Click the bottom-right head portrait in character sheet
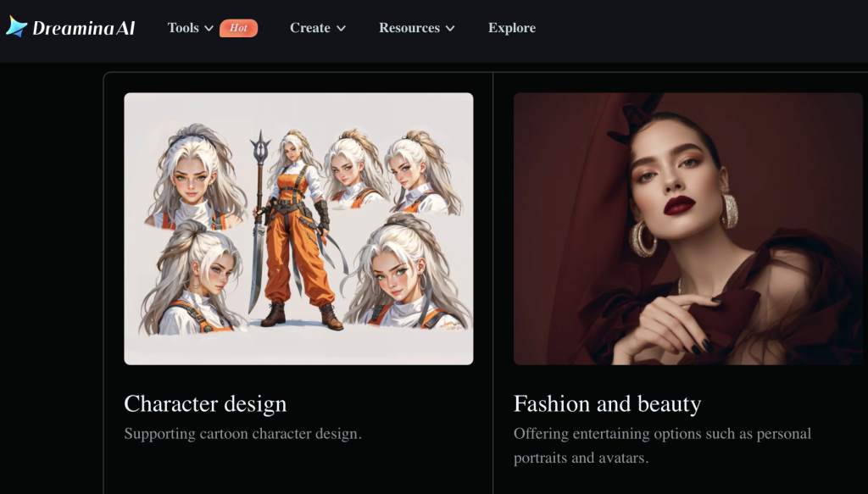 405,275
